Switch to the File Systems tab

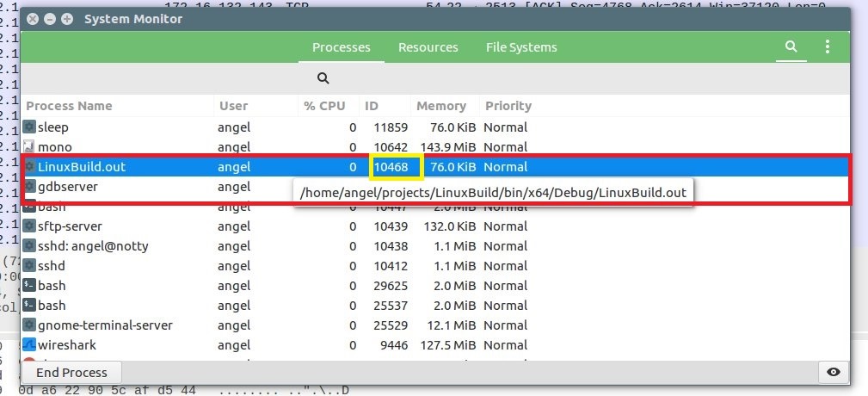click(x=521, y=47)
